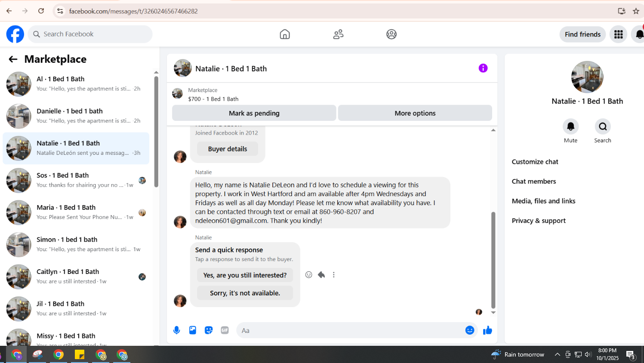Click the chat scrollbar thumb
Image resolution: width=644 pixels, height=363 pixels.
(x=493, y=260)
